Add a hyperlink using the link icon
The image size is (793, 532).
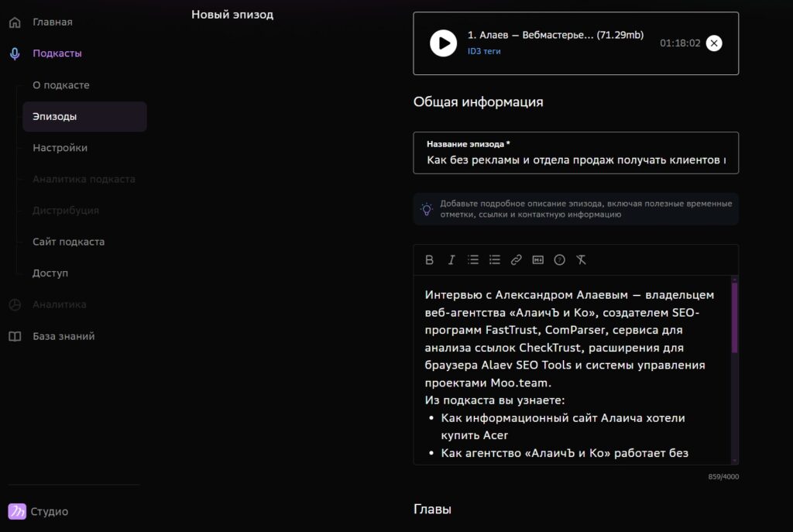[x=517, y=260]
